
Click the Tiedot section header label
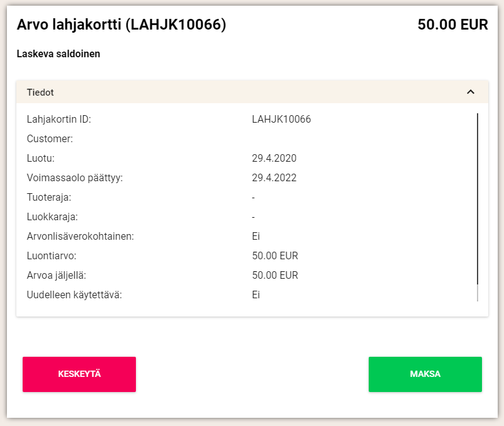pyautogui.click(x=40, y=92)
